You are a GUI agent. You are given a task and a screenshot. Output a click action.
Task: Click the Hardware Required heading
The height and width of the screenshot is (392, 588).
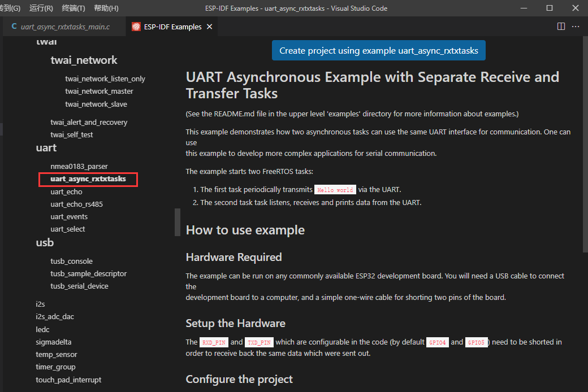[234, 257]
